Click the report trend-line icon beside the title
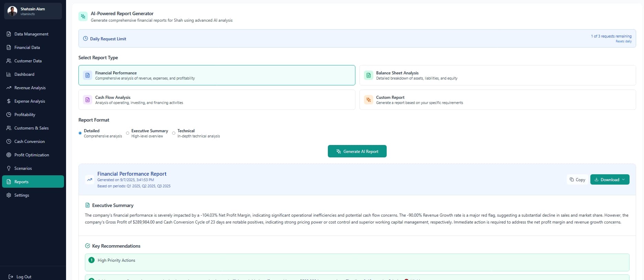 pyautogui.click(x=89, y=179)
